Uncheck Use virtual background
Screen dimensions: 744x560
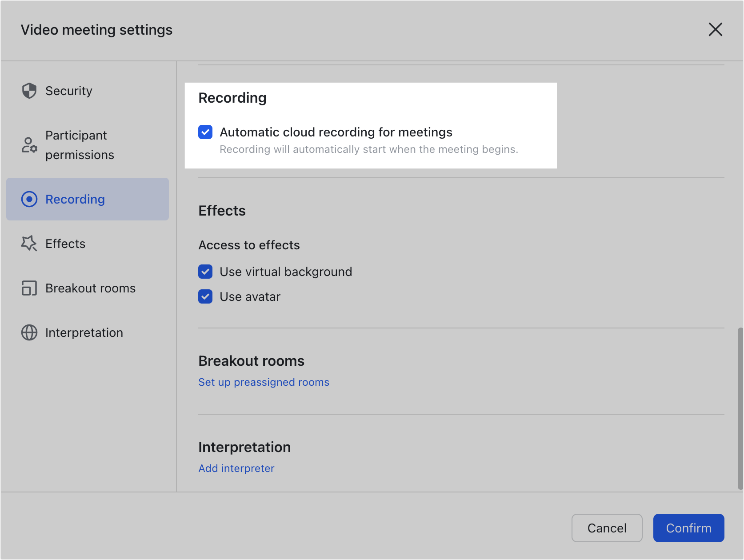205,272
